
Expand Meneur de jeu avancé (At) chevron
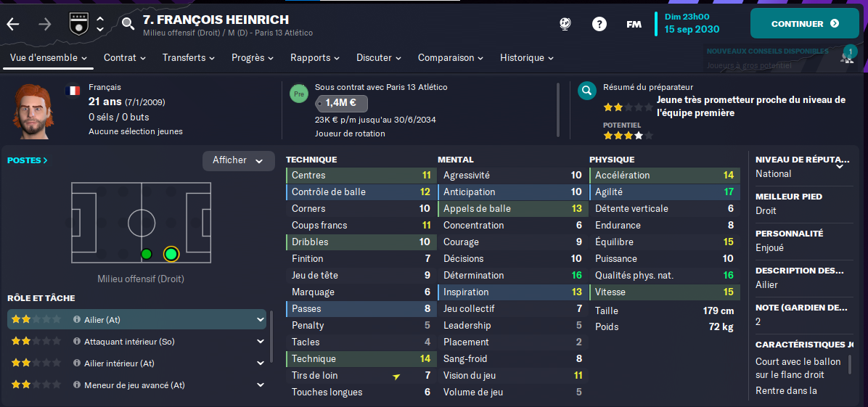coord(260,385)
